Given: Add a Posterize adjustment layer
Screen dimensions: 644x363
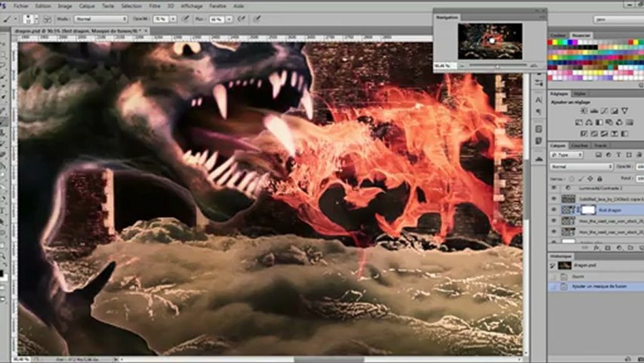Looking at the screenshot, I should tap(594, 133).
